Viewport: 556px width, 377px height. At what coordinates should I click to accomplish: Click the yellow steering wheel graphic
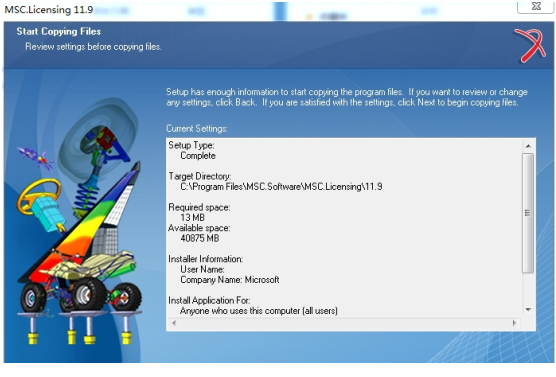coord(38,196)
